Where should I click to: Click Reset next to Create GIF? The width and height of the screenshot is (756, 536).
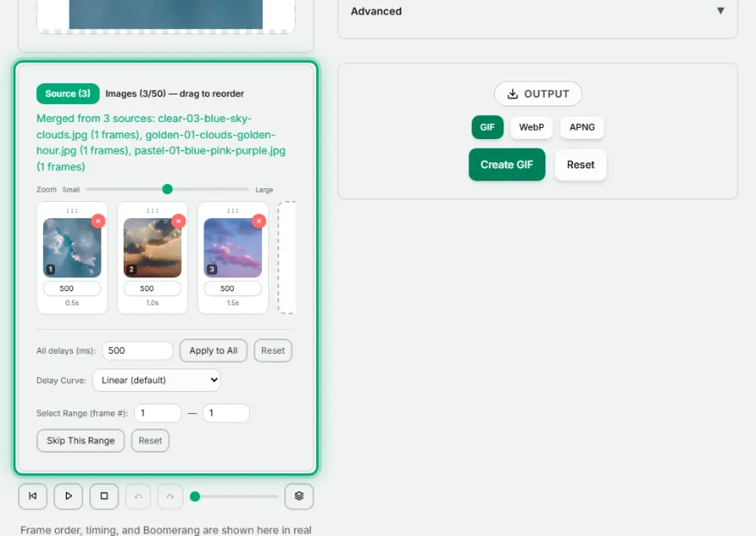[x=581, y=165]
